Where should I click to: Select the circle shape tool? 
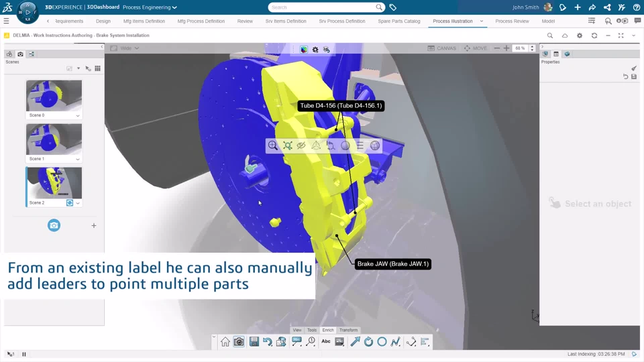click(382, 342)
